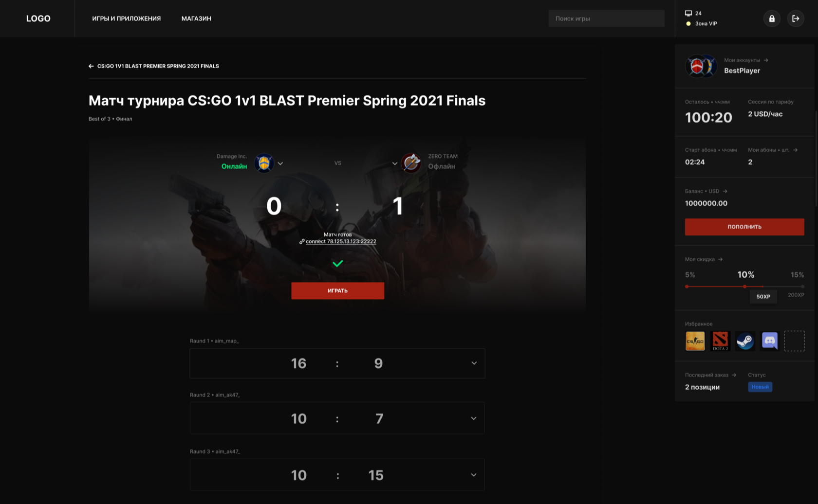The height and width of the screenshot is (504, 818).
Task: Click the logout icon in header
Action: 796,18
